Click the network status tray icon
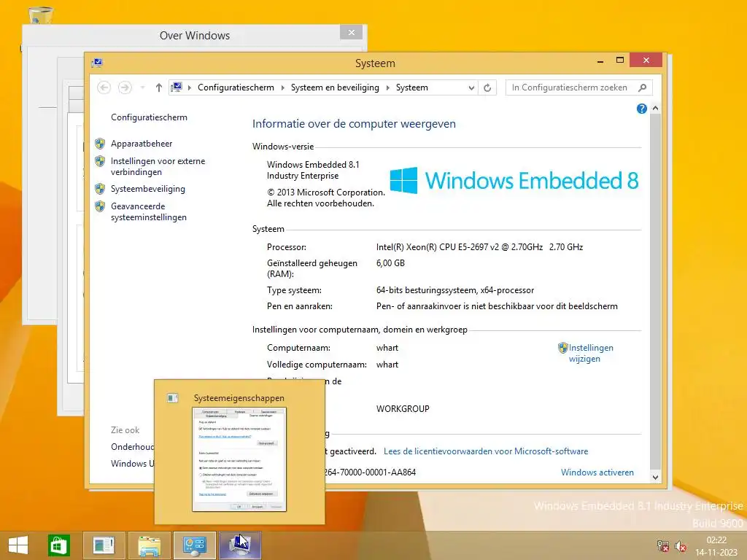This screenshot has height=560, width=747. [x=662, y=545]
